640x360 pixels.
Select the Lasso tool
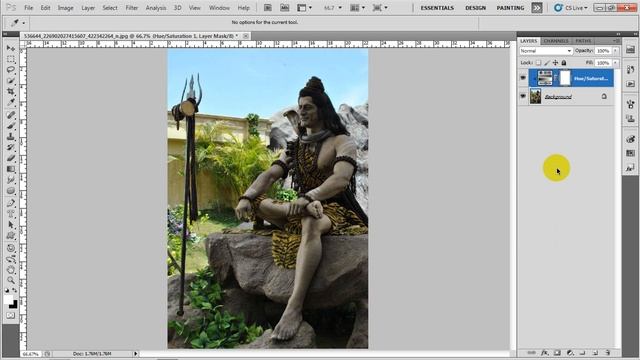(x=11, y=70)
